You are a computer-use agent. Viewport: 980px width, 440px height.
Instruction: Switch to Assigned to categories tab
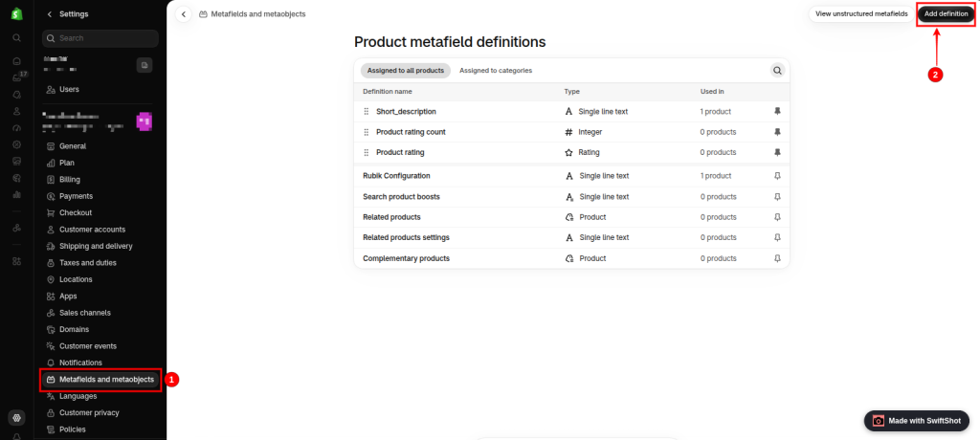tap(496, 71)
